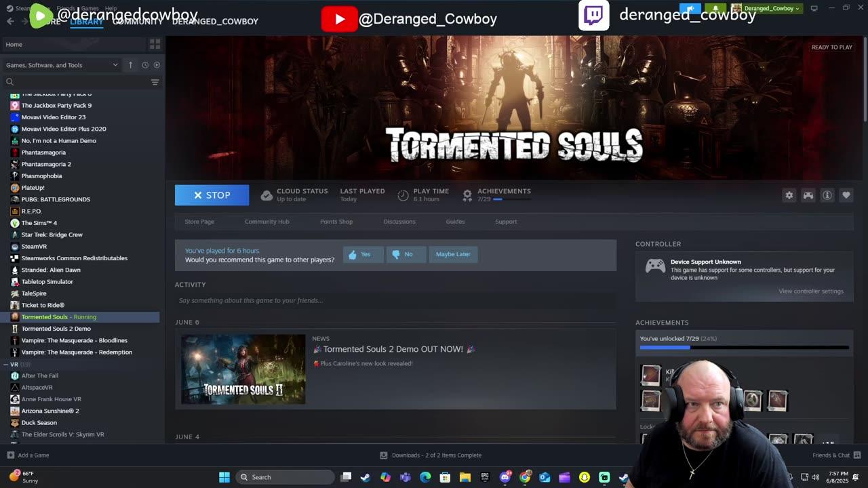
Task: Open Downloads status in the bottom bar
Action: 431,455
